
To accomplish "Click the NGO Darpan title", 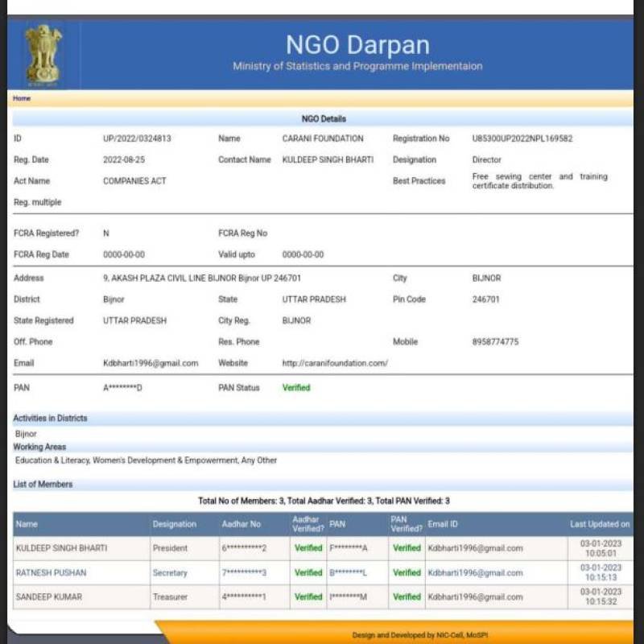I will (357, 45).
